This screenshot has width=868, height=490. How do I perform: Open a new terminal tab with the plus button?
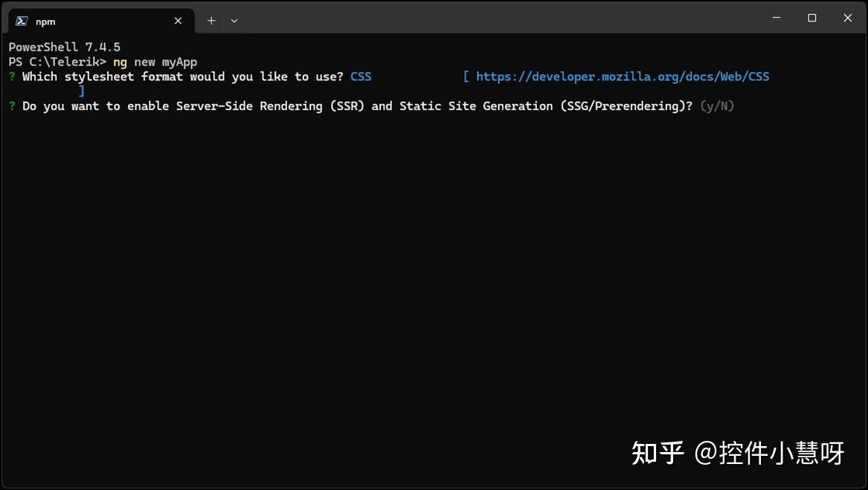click(x=210, y=21)
